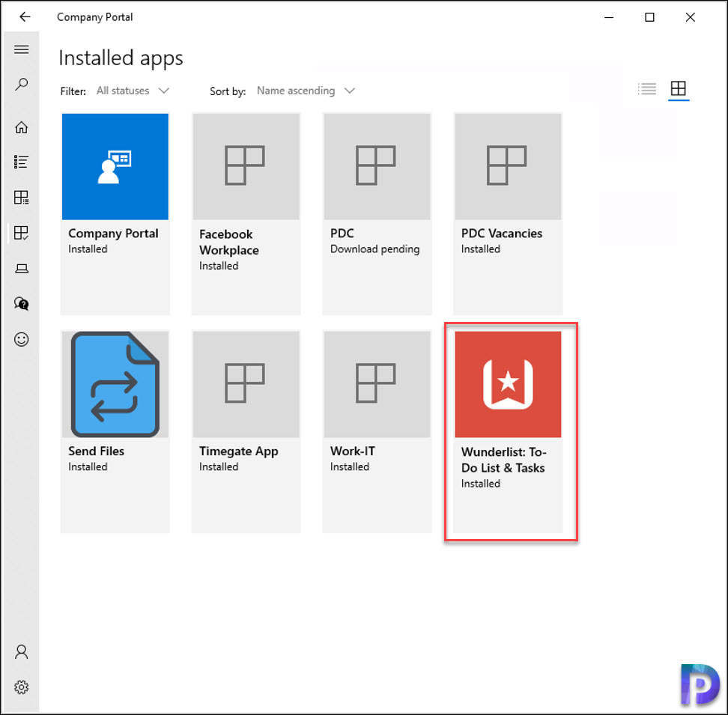Go to Home in the sidebar
The width and height of the screenshot is (728, 715).
tap(22, 127)
